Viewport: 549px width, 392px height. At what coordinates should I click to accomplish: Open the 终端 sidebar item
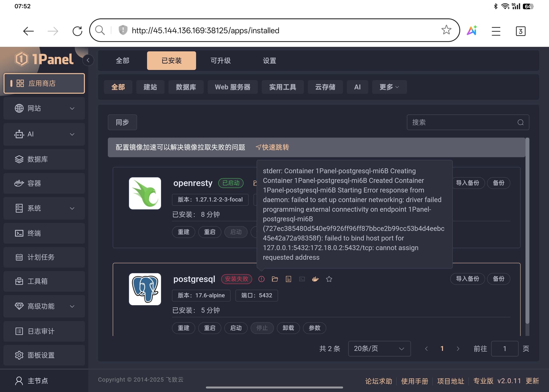click(x=44, y=233)
